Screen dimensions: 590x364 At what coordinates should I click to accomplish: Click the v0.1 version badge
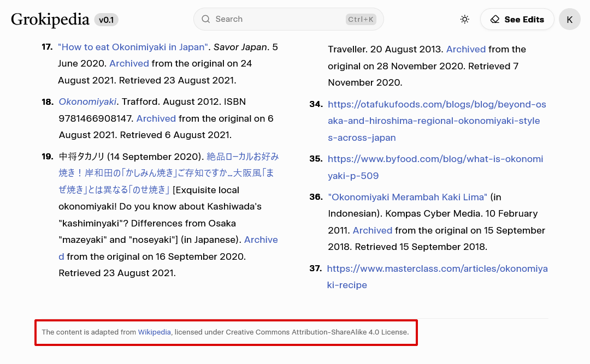(x=106, y=20)
